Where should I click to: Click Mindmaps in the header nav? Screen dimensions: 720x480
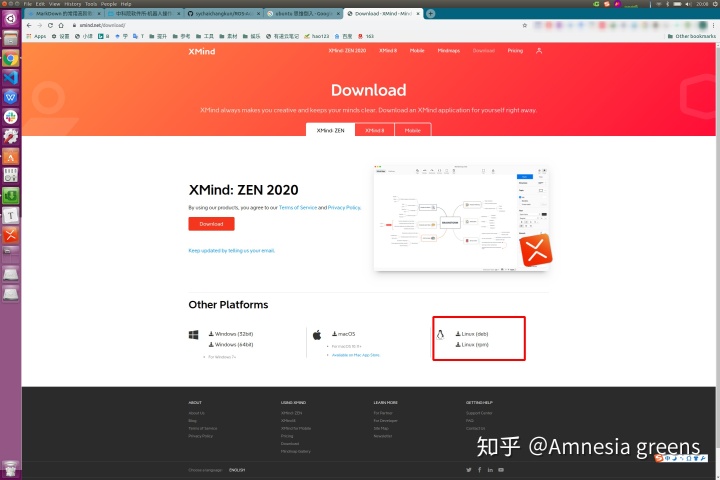click(x=449, y=51)
